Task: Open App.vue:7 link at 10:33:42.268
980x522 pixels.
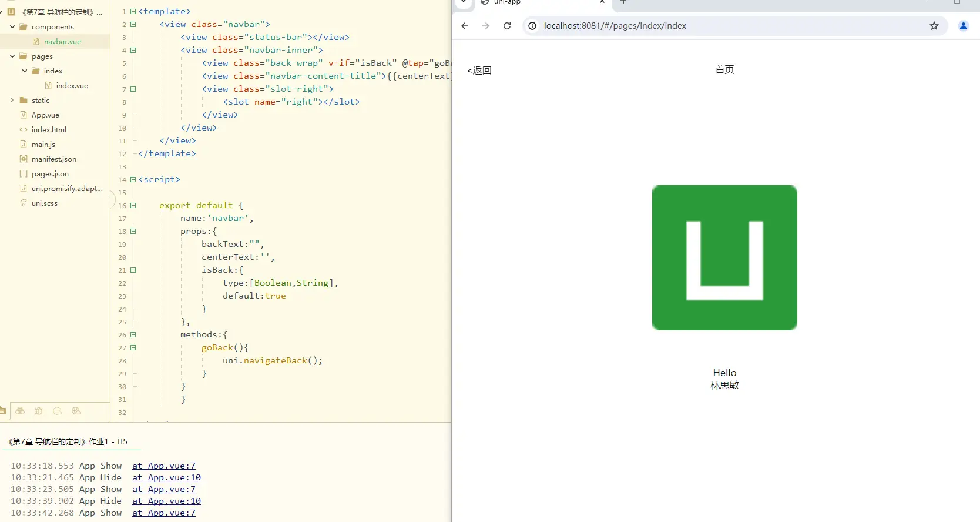Action: (x=164, y=513)
